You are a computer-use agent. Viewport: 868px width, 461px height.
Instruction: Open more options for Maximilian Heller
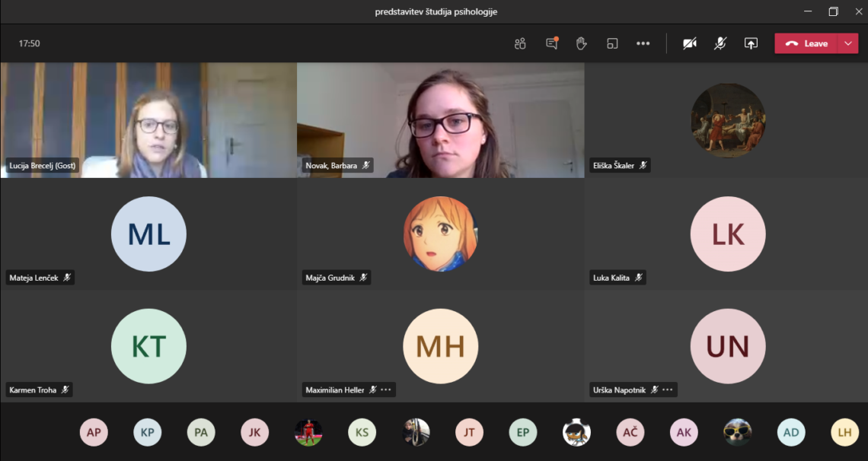386,389
